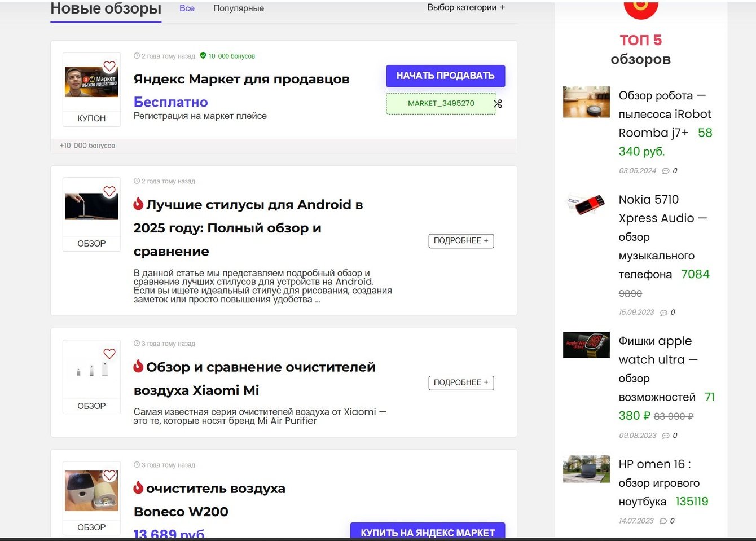This screenshot has width=756, height=541.
Task: Open the Обзор и сравнение очистителей воздуха title
Action: tap(254, 379)
